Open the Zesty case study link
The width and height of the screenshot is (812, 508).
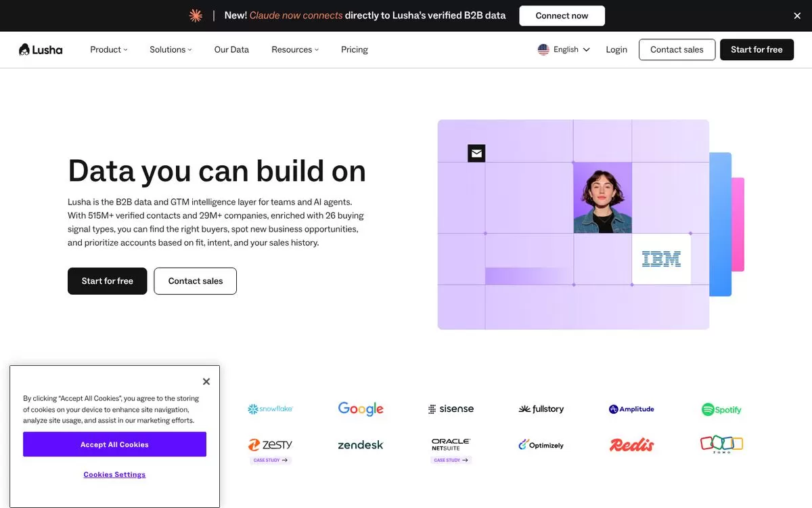(270, 460)
